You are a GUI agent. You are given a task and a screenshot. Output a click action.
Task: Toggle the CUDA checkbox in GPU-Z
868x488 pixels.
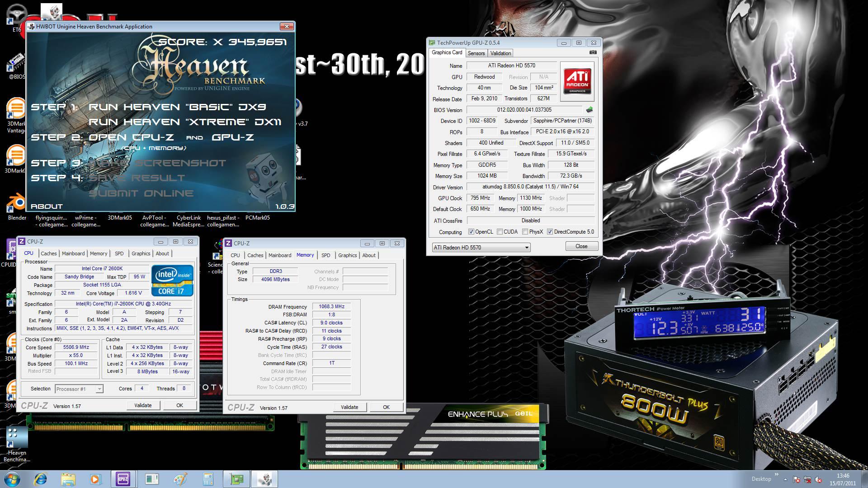coord(500,232)
